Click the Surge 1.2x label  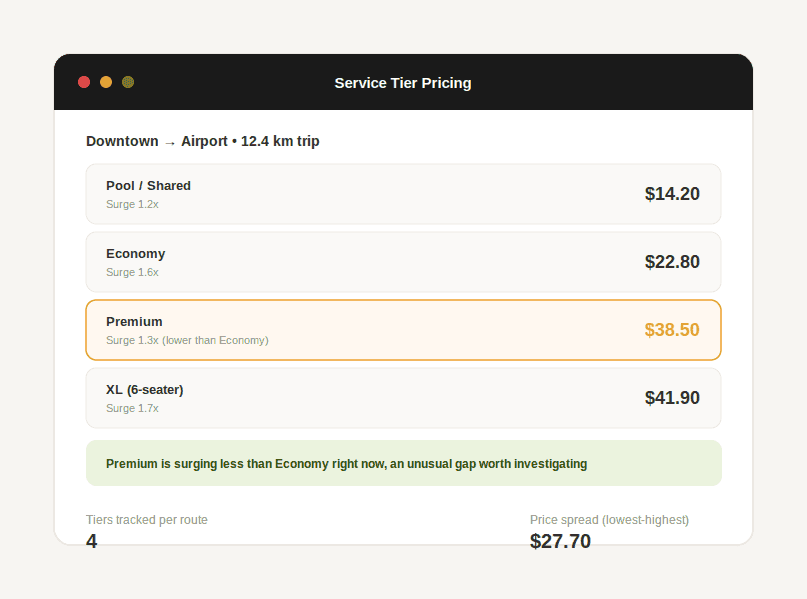[x=132, y=204]
